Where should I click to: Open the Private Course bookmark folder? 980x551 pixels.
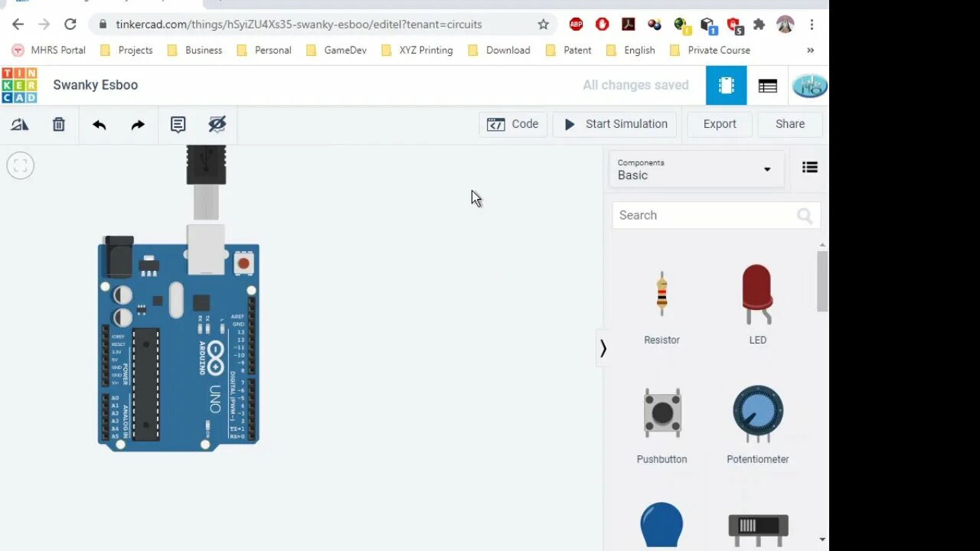point(710,50)
